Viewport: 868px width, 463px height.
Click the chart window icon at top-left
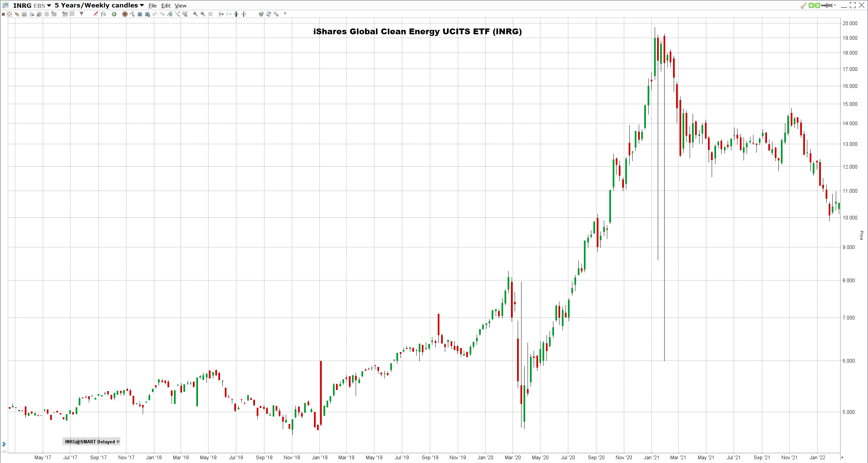coord(5,5)
